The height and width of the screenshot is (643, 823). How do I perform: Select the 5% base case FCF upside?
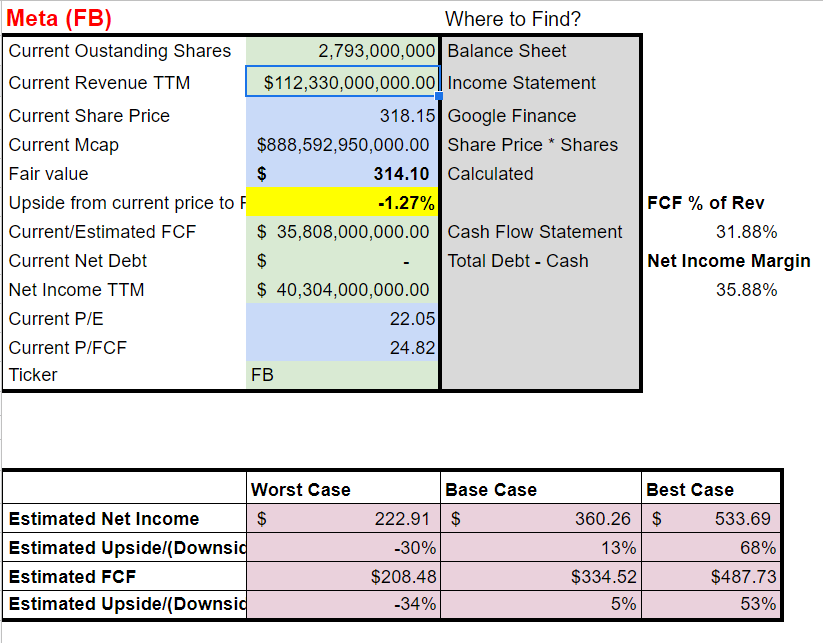pyautogui.click(x=624, y=604)
